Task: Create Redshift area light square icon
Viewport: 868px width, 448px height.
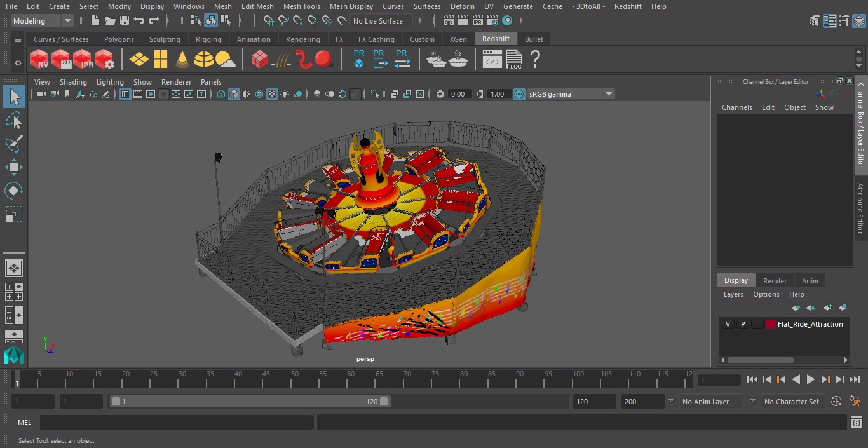Action: pos(161,59)
